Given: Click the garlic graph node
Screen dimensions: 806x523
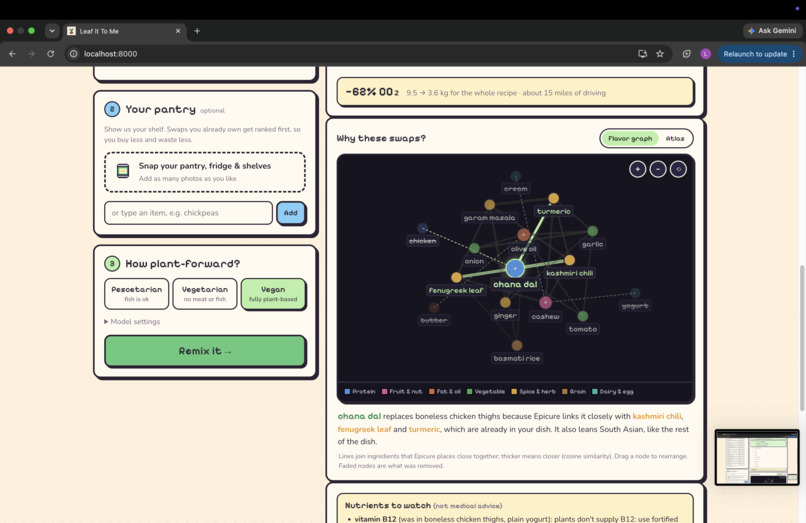Looking at the screenshot, I should coord(593,231).
